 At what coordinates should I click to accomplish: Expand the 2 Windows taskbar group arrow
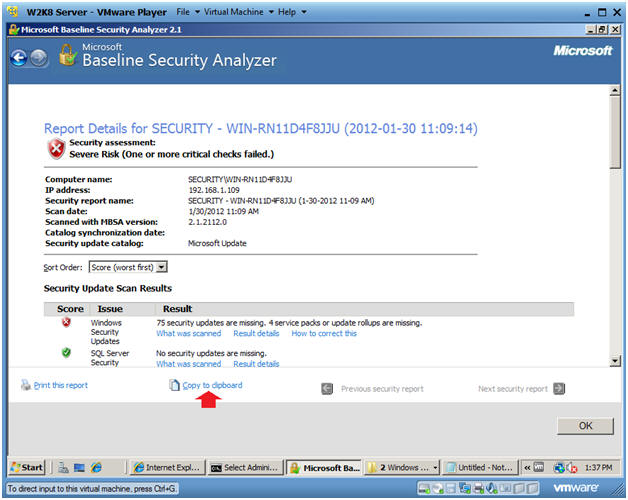[435, 468]
